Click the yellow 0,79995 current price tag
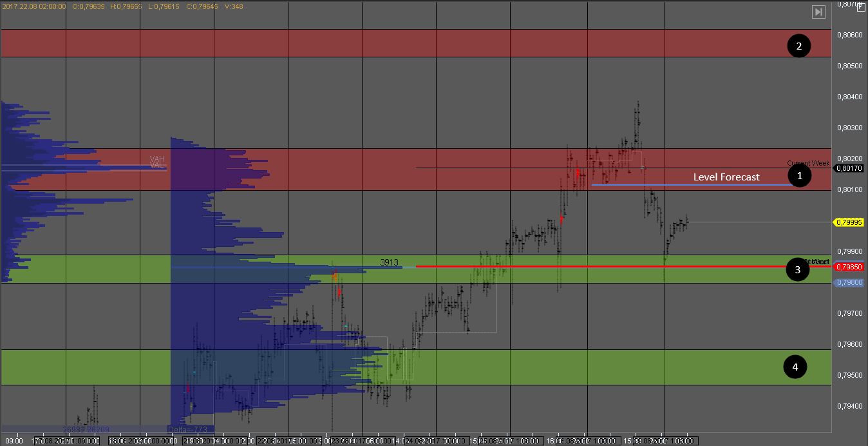The width and height of the screenshot is (868, 446). (x=849, y=222)
